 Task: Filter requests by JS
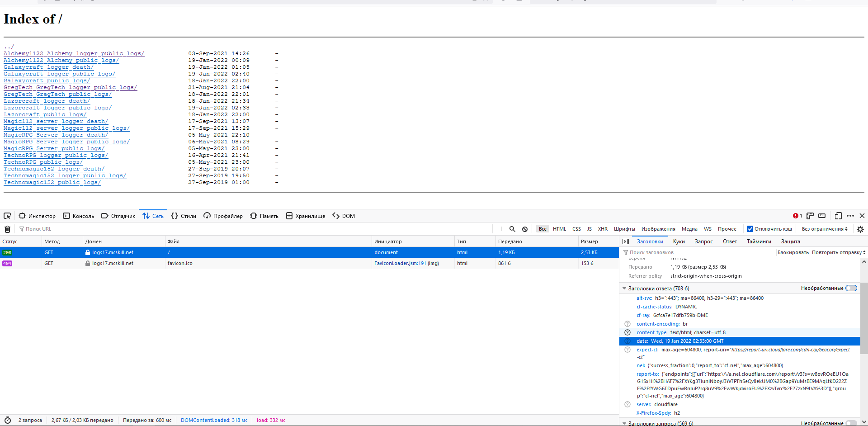pos(589,229)
